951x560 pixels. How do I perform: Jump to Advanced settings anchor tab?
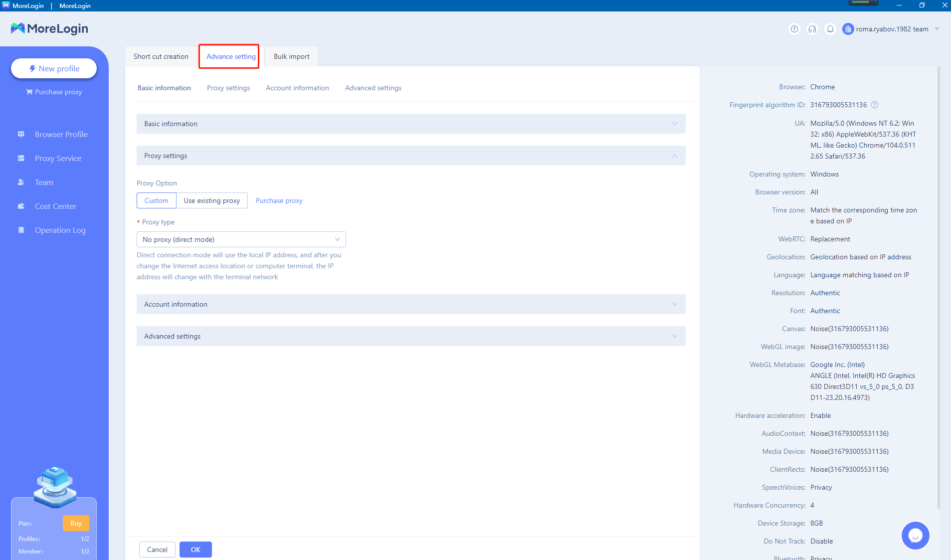point(373,88)
